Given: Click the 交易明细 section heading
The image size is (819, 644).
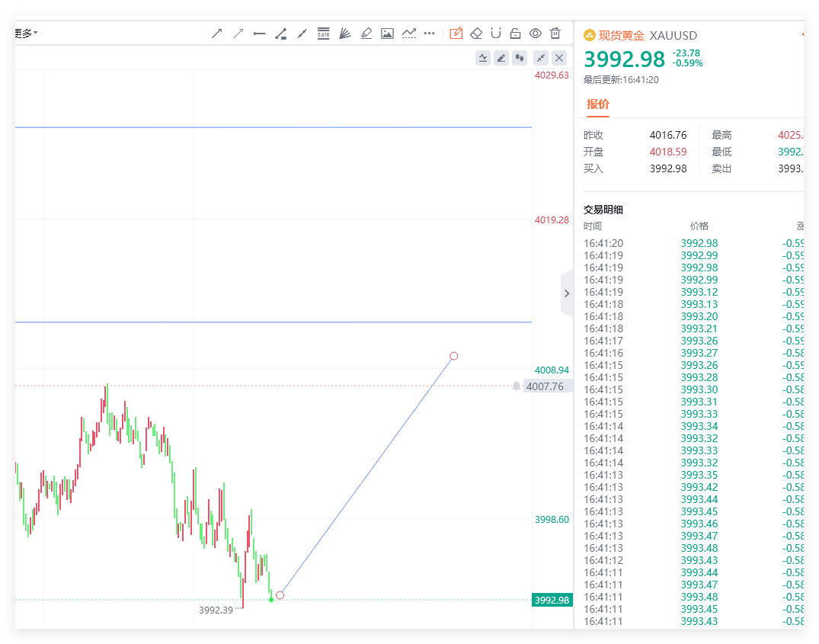Looking at the screenshot, I should tap(603, 210).
